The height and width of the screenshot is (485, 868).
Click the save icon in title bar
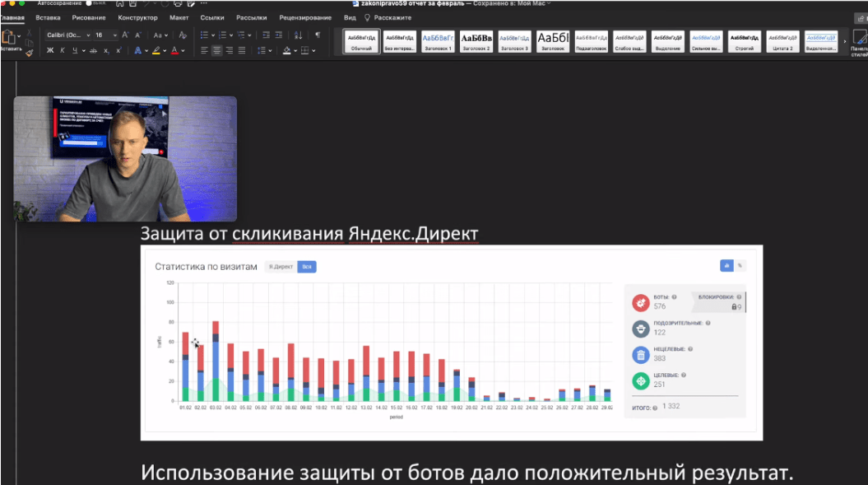132,3
